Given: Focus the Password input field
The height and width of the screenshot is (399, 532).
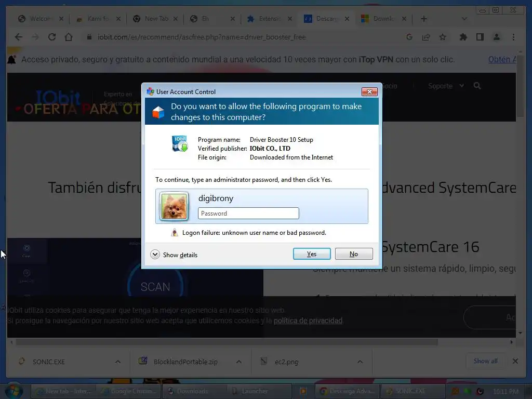Looking at the screenshot, I should click(248, 214).
